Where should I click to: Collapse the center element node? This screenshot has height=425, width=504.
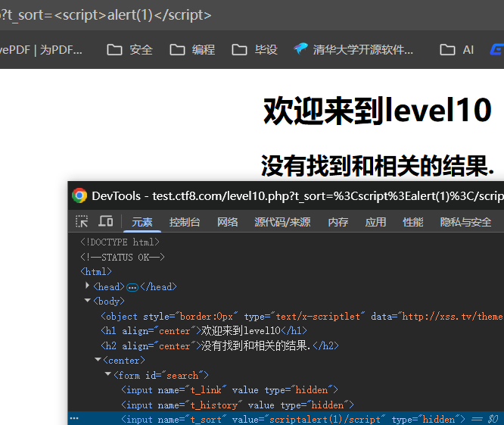[98, 359]
